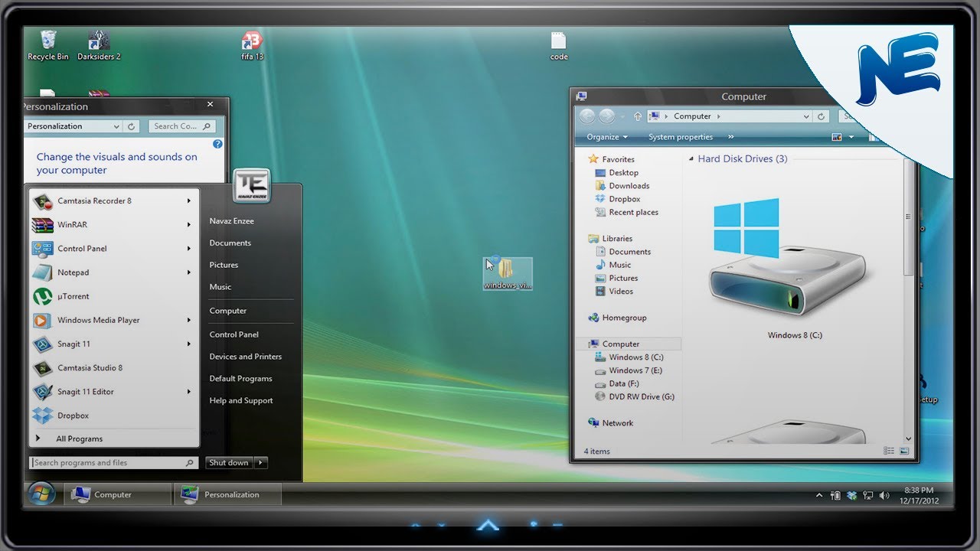The height and width of the screenshot is (551, 980).
Task: Open Default Programs from the Start menu
Action: pyautogui.click(x=241, y=379)
